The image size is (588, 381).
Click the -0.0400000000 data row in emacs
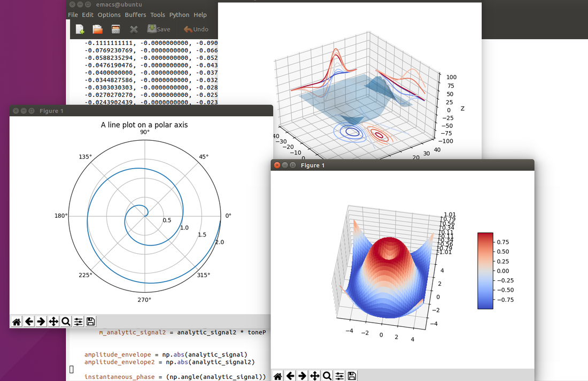(x=151, y=72)
